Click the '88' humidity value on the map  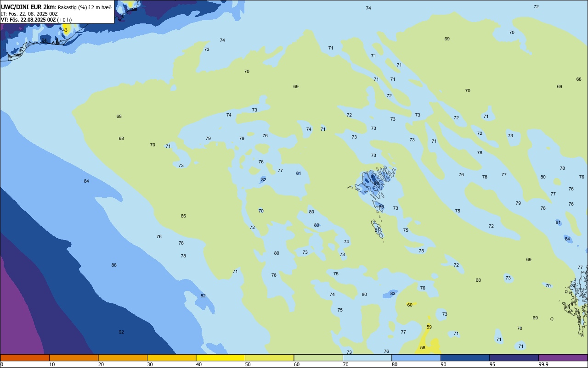114,265
